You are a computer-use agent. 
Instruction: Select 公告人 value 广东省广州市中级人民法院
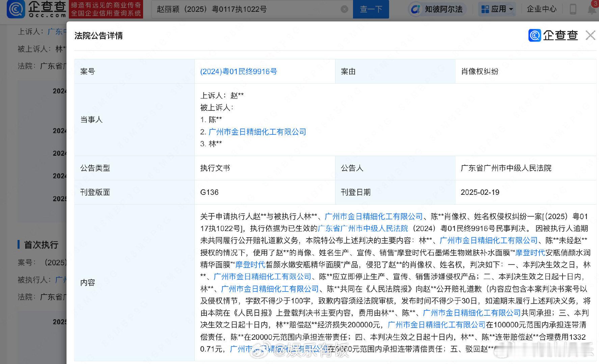click(506, 168)
